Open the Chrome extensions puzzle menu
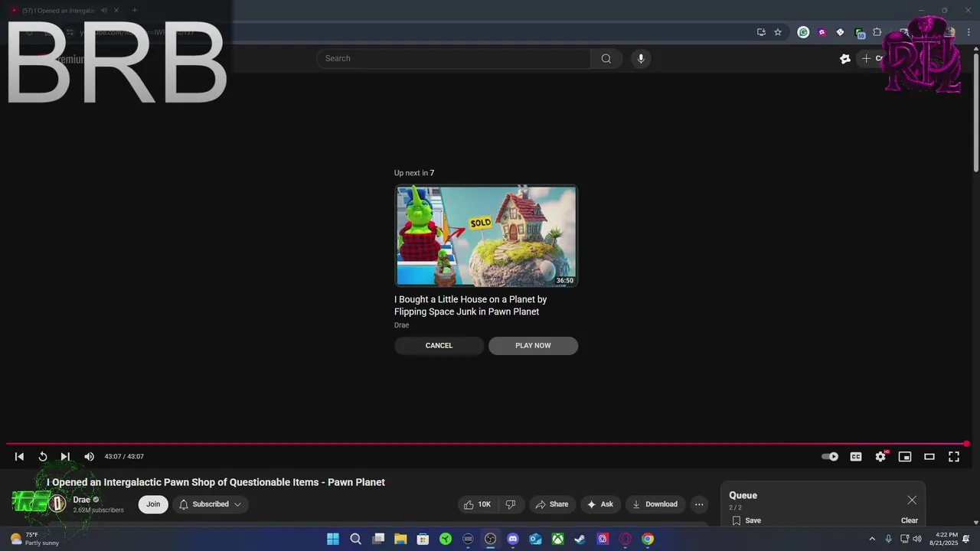Viewport: 980px width, 551px height. click(877, 32)
